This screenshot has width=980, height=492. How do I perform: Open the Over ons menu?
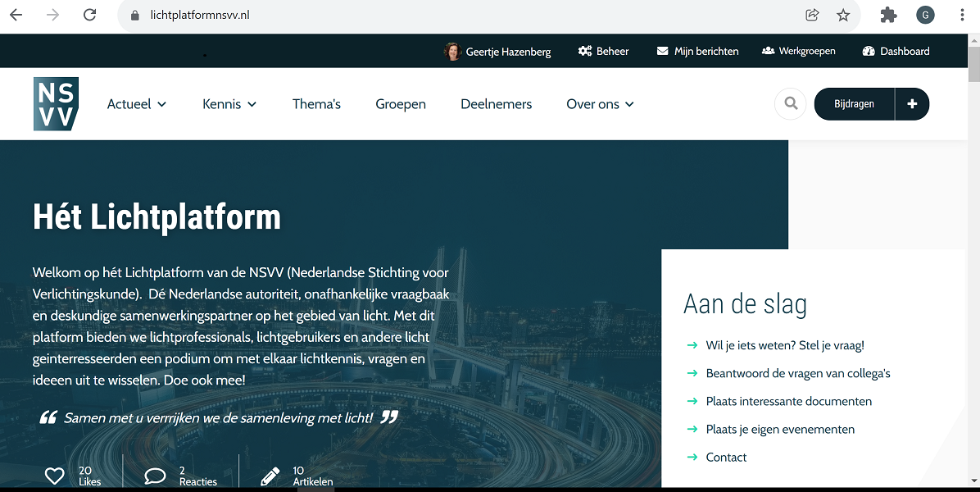(592, 104)
